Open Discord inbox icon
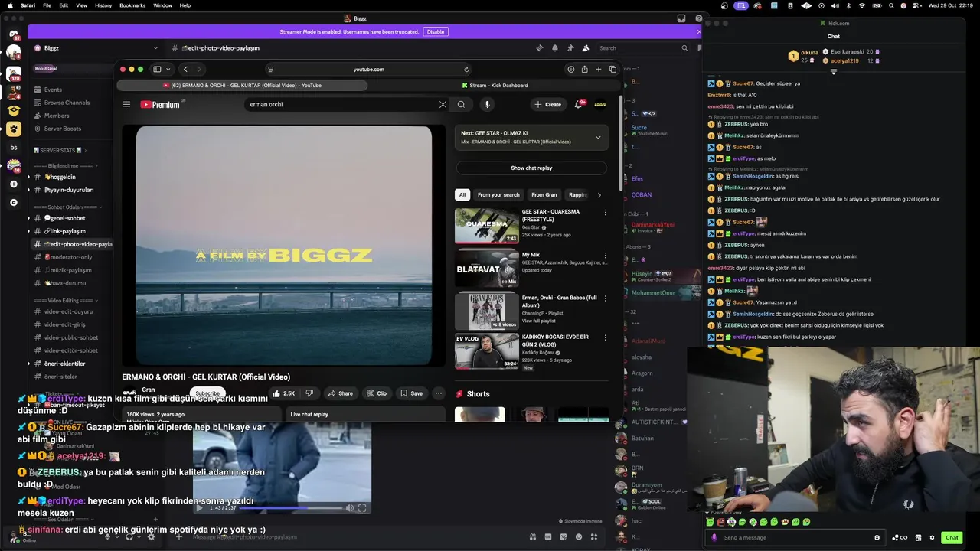 tap(680, 18)
